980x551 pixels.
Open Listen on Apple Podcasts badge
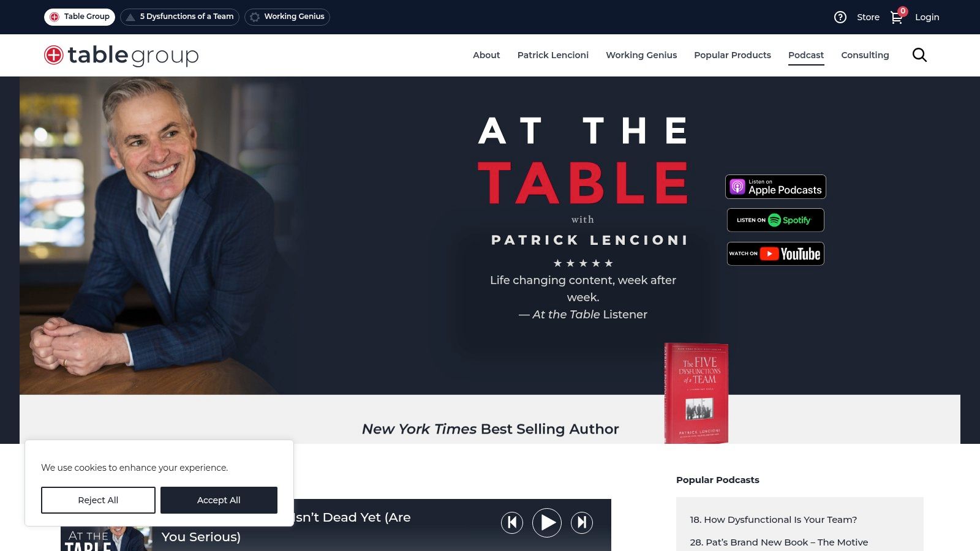(775, 187)
